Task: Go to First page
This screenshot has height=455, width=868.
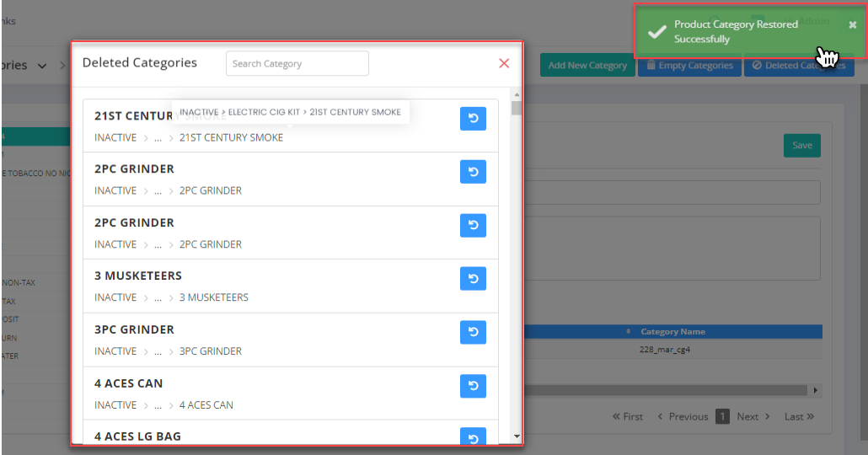Action: click(x=628, y=416)
